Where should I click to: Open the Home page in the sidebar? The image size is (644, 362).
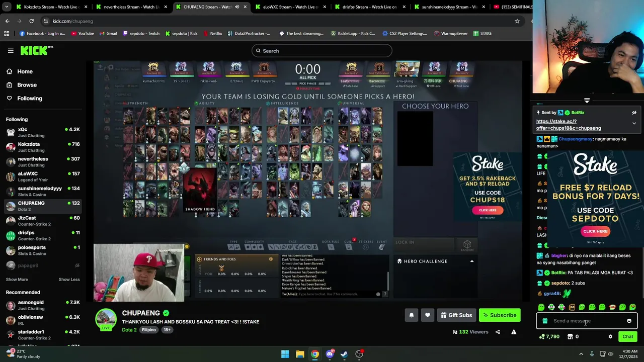click(x=25, y=71)
